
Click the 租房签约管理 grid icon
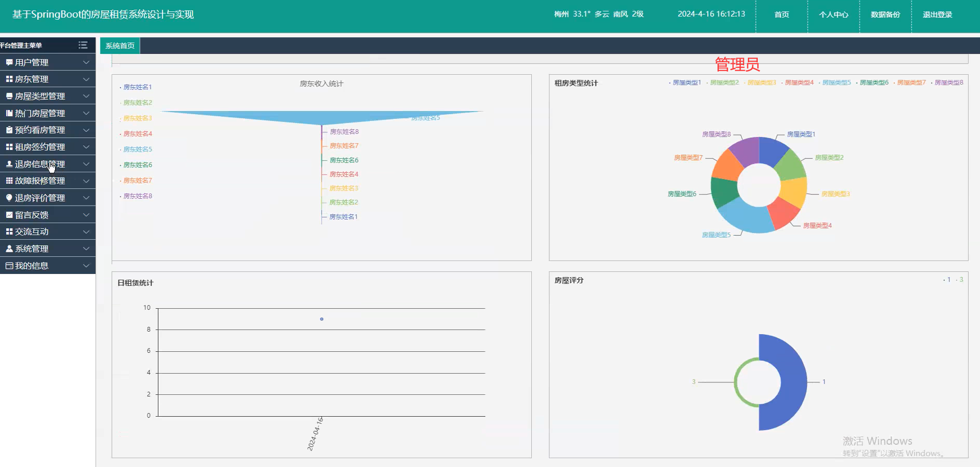click(x=9, y=147)
